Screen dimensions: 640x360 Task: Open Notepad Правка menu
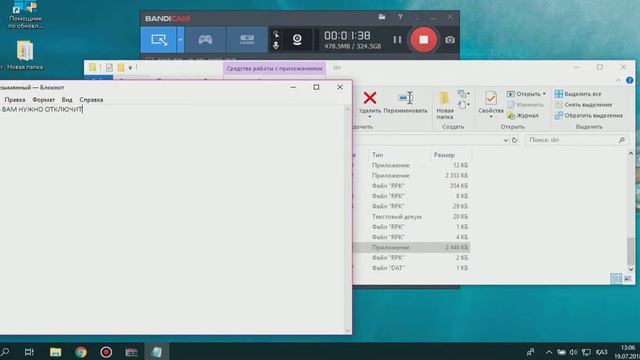tap(15, 100)
